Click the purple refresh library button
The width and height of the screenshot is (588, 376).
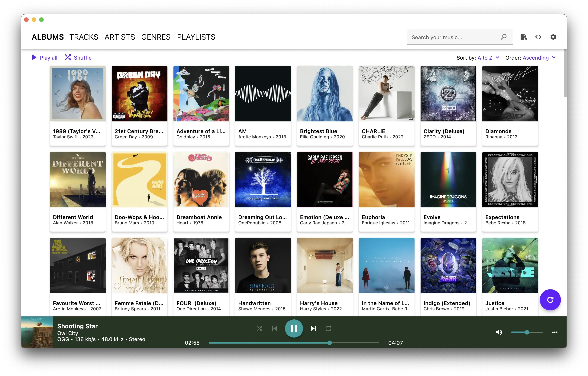pyautogui.click(x=550, y=300)
